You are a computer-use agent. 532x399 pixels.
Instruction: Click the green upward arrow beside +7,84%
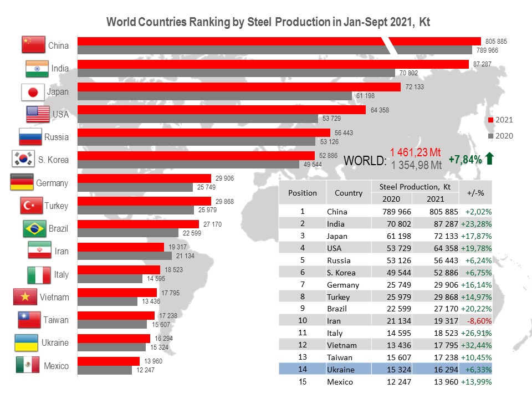(489, 159)
